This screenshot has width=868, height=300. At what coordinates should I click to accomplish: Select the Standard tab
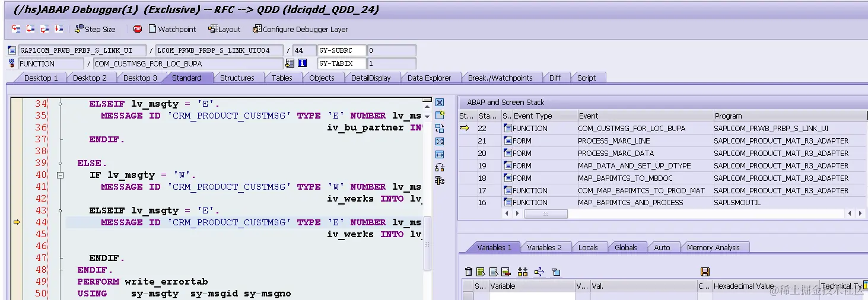coord(187,78)
